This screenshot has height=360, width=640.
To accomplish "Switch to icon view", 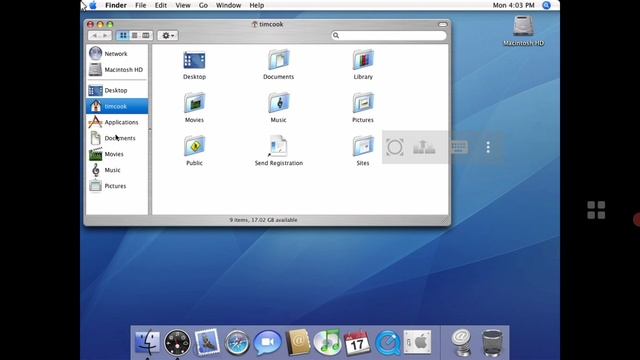I will (x=123, y=36).
